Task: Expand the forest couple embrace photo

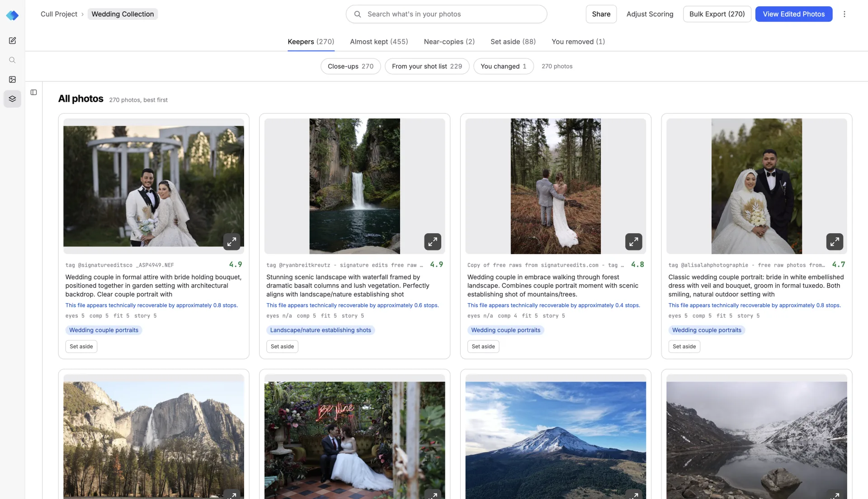Action: coord(633,242)
